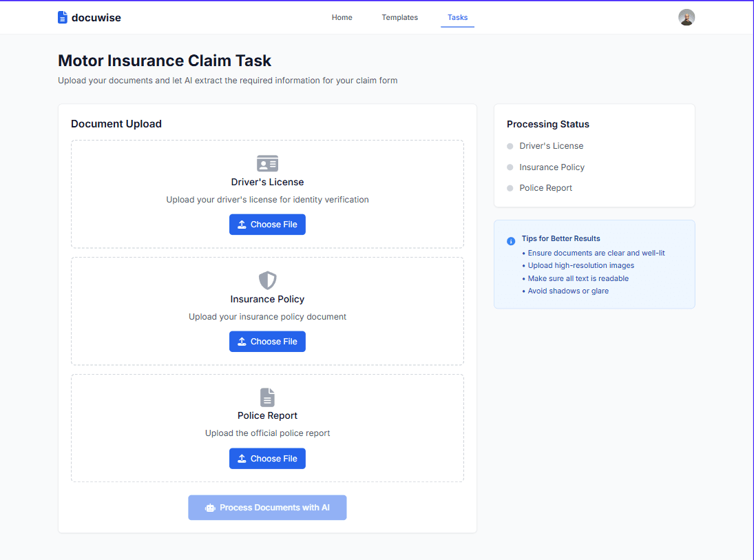Screen dimensions: 754x560
Task: Select the ID card icon above Driver's License
Action: click(267, 163)
